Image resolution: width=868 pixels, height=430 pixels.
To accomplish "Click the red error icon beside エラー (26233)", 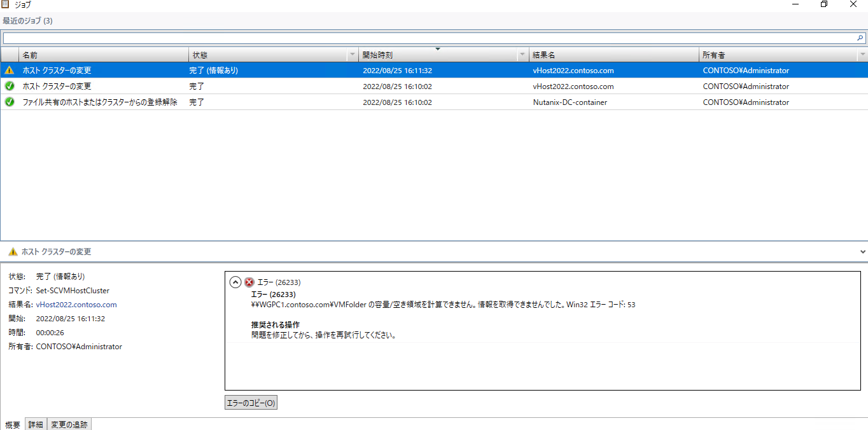I will [249, 282].
